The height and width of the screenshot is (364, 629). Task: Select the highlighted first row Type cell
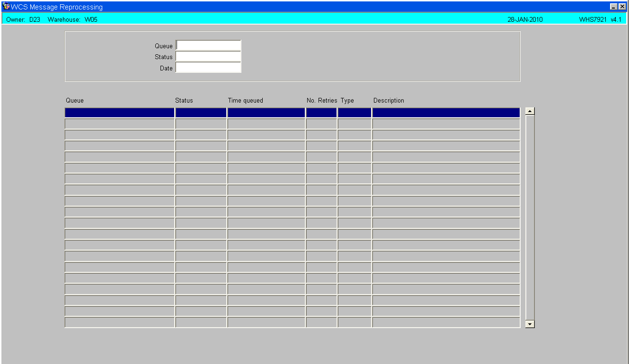(x=354, y=113)
